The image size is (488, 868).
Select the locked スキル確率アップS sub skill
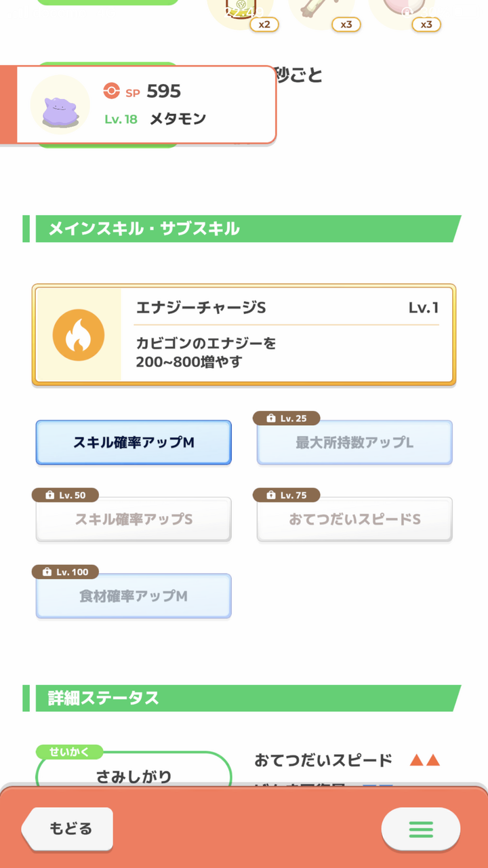tap(134, 519)
